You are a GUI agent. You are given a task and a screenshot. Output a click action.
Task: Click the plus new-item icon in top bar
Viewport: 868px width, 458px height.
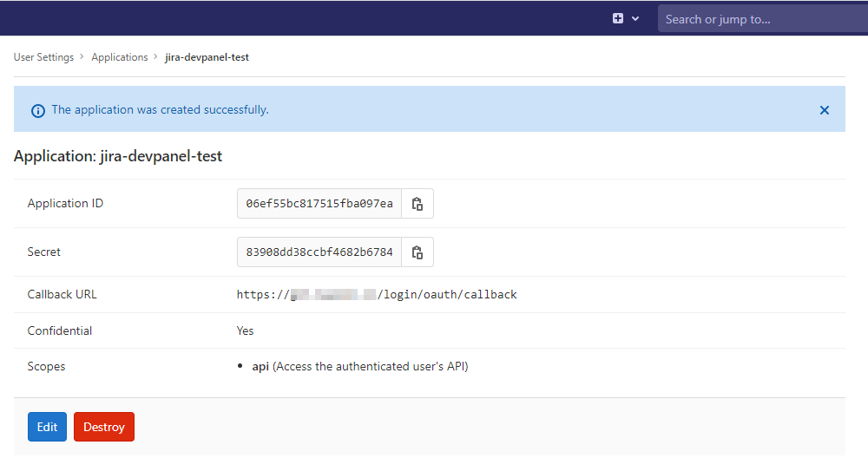[618, 18]
